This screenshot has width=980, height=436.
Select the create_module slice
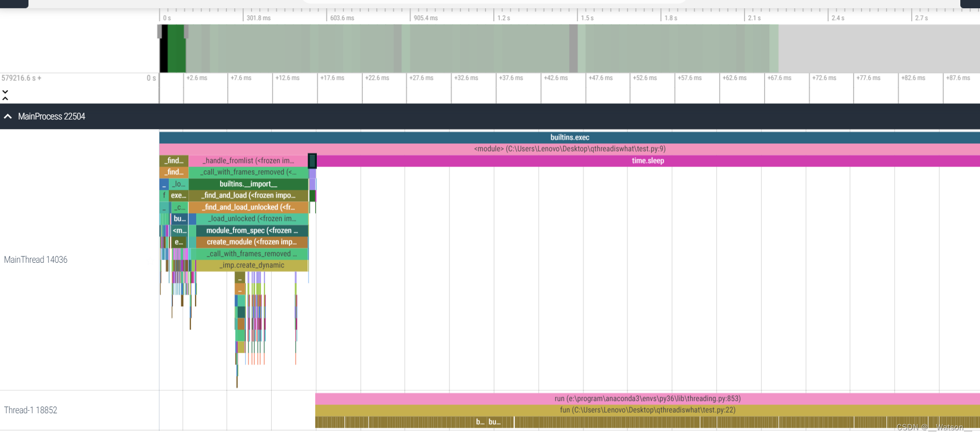(252, 242)
